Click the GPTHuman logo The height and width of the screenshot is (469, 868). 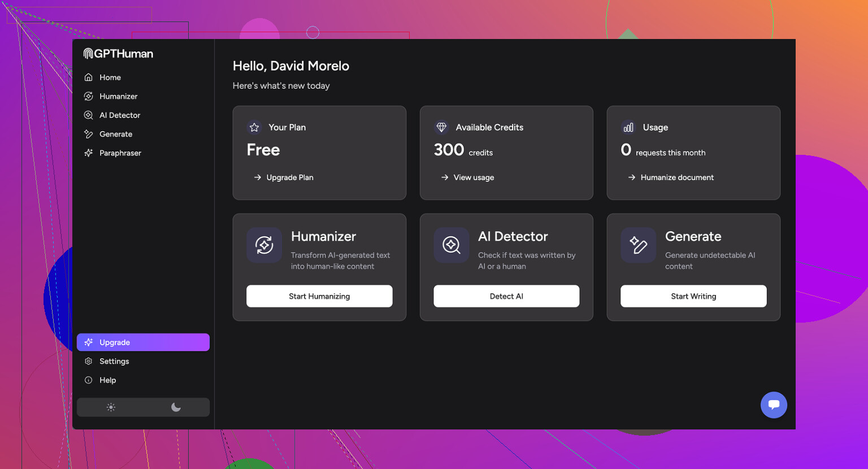[118, 54]
